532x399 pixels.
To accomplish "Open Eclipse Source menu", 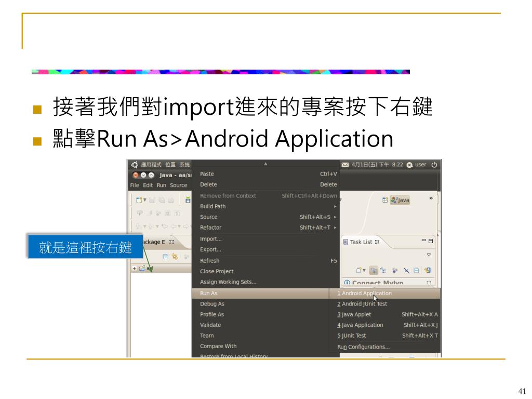I will point(179,185).
